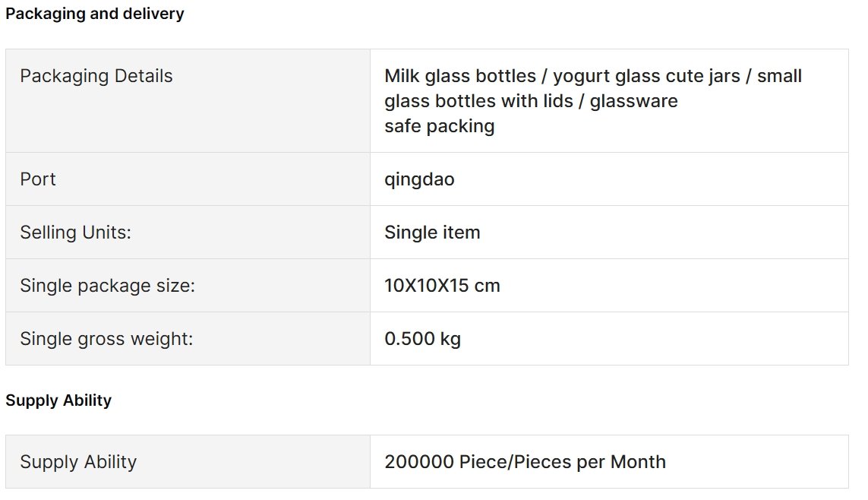Click the word Month in supply value

pyautogui.click(x=638, y=462)
